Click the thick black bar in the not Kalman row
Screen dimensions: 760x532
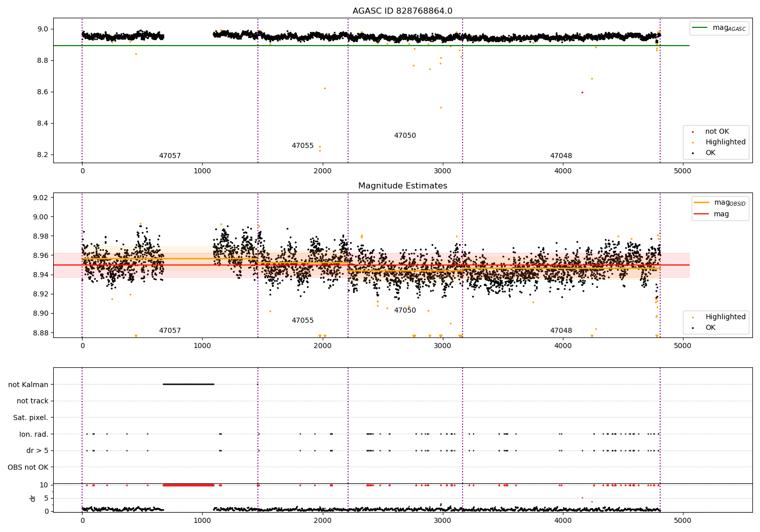(x=188, y=384)
